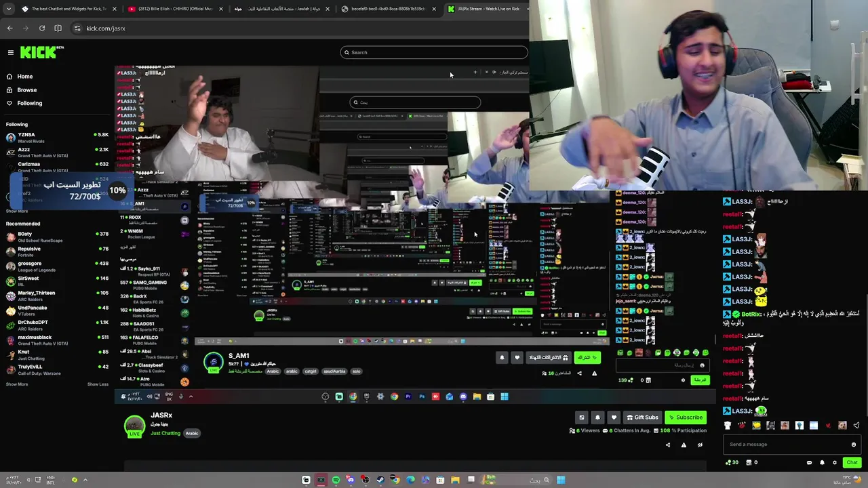Reload the kick.com page
This screenshot has width=868, height=488.
tap(42, 28)
